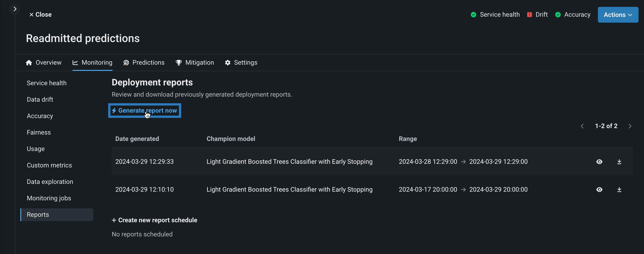This screenshot has width=644, height=254.
Task: Close the deployment panel
Action: pos(40,15)
